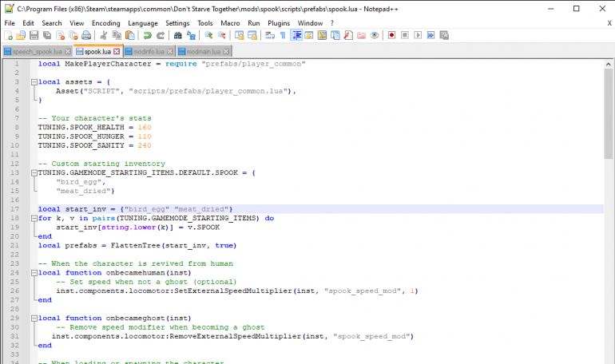Close document with X beside menu bar
Image resolution: width=615 pixels, height=364 pixels.
pos(609,23)
